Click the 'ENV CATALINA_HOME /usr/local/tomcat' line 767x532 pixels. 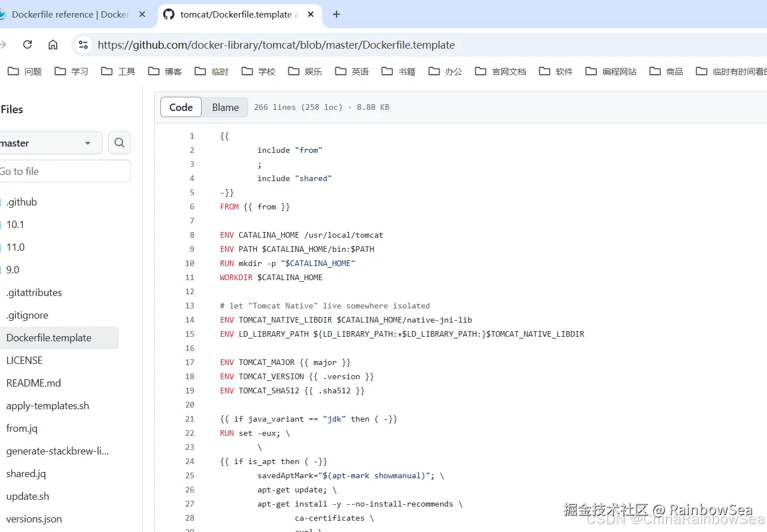tap(301, 235)
